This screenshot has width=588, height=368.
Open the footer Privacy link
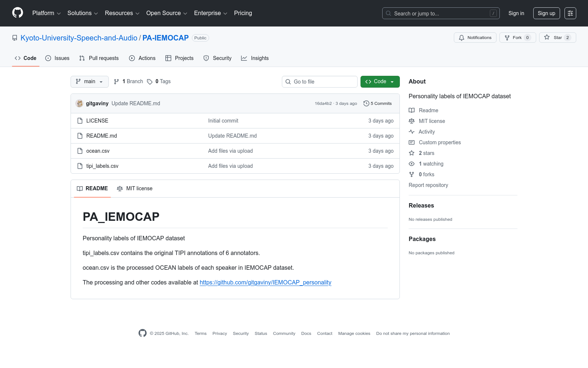pos(220,333)
